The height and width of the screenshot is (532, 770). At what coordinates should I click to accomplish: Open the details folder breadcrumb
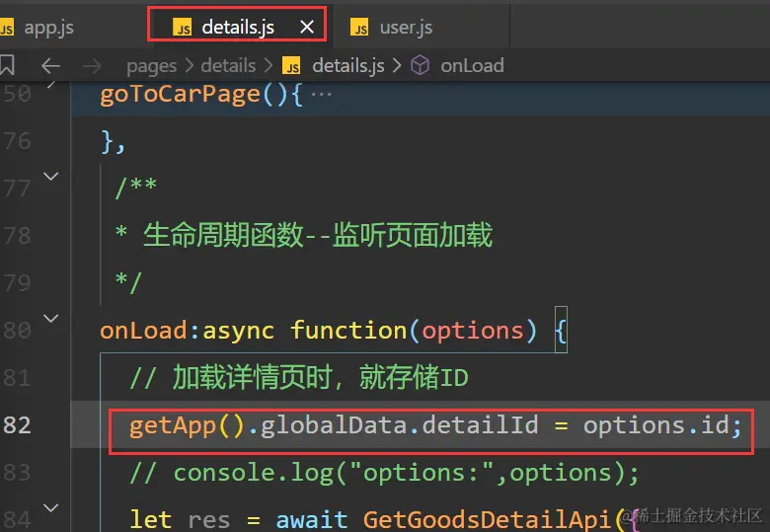[x=228, y=65]
